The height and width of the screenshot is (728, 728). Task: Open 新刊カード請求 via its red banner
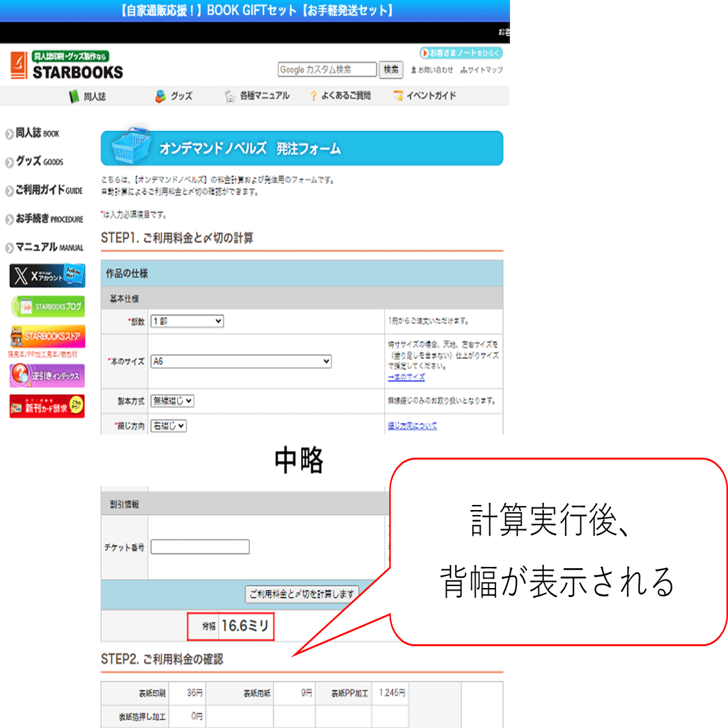click(47, 408)
